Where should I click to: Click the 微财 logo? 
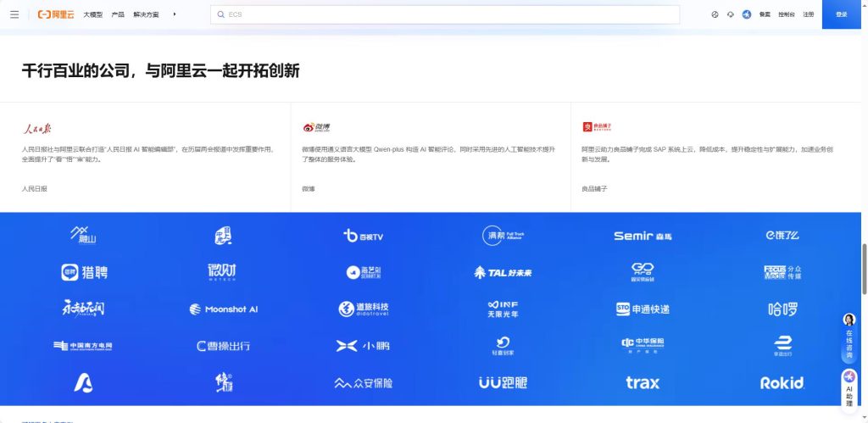[x=222, y=272]
